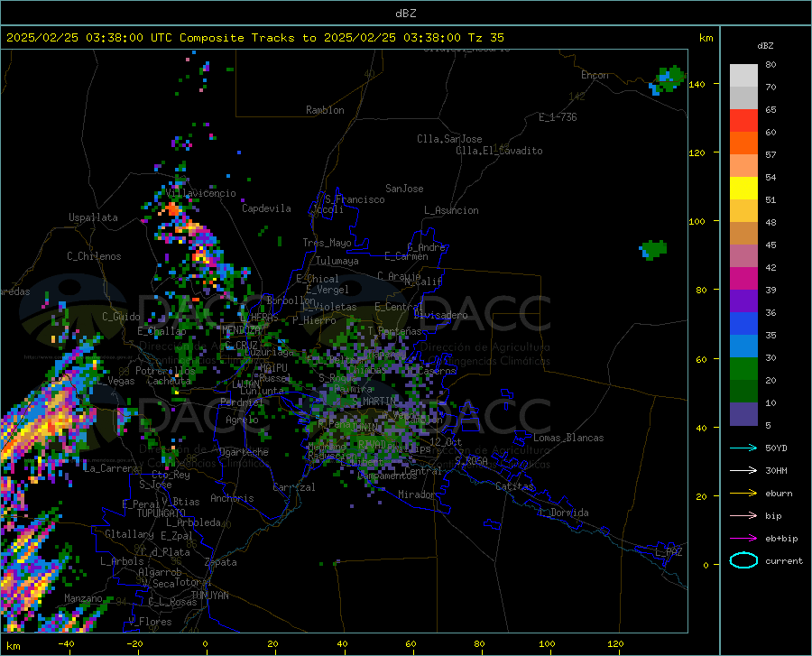Image resolution: width=812 pixels, height=656 pixels.
Task: Click the 'Clla.El_Cavadito' map label
Action: pos(499,151)
